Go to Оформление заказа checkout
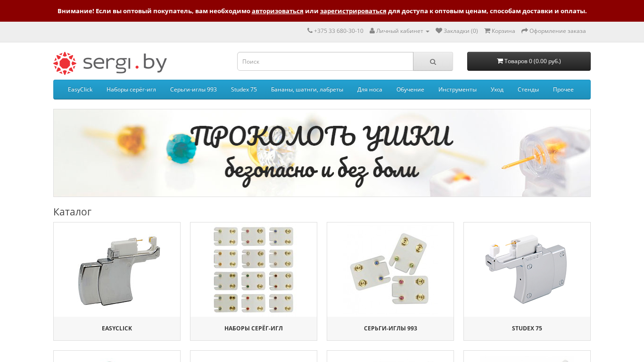The width and height of the screenshot is (644, 362). point(553,31)
